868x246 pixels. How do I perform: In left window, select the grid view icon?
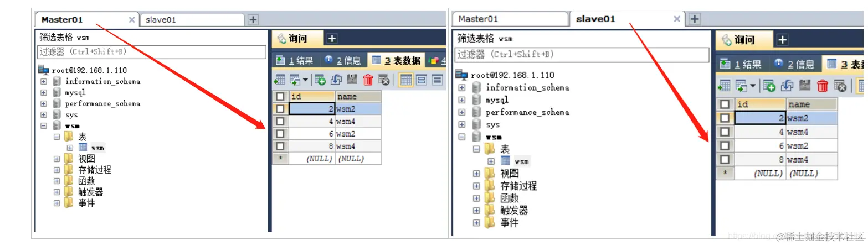click(406, 80)
